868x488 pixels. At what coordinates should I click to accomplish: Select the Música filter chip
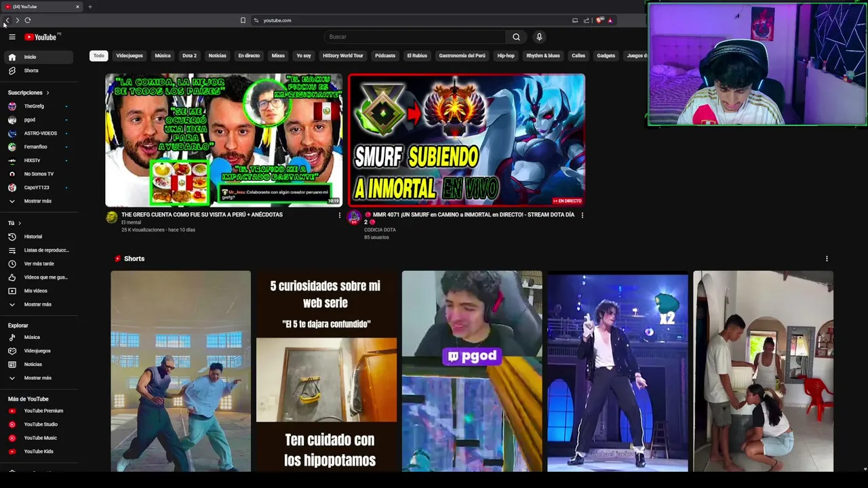coord(163,56)
